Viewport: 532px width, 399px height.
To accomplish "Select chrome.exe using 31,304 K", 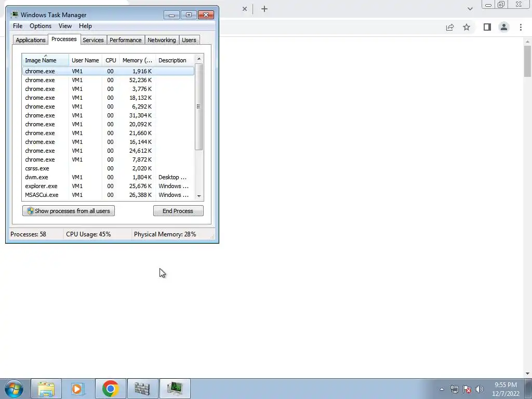I will point(108,115).
